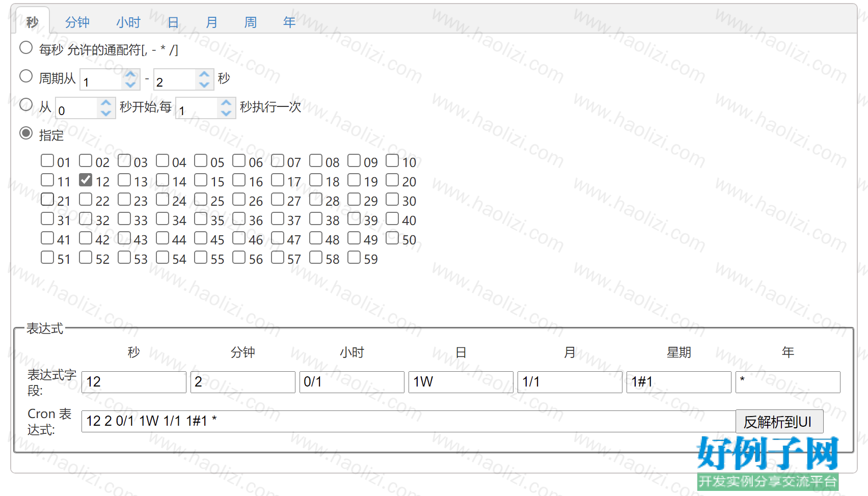Increase the 周期 end seconds value

204,74
